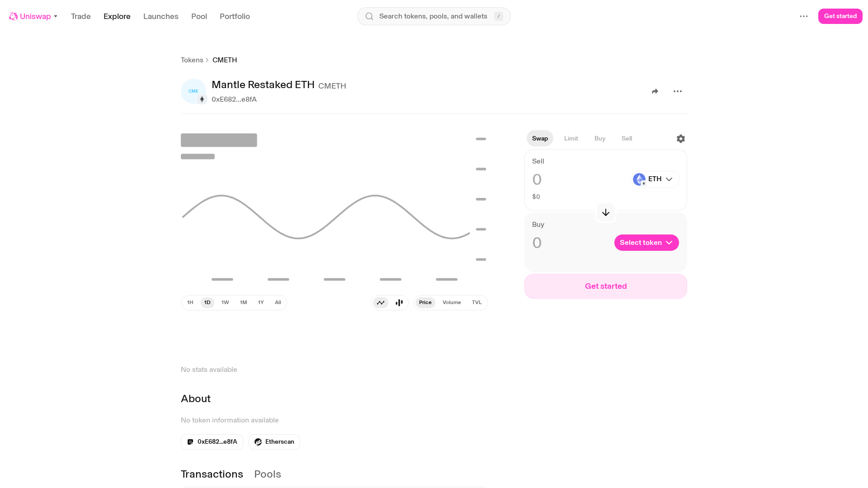Focus the search tokens, pools, and wallets field
868x488 pixels.
pos(434,16)
